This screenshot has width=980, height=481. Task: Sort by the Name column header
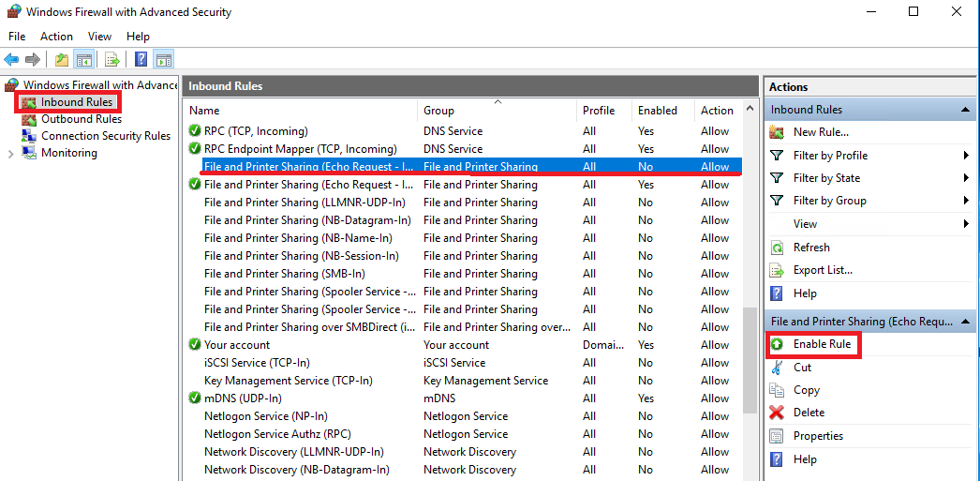pyautogui.click(x=300, y=110)
